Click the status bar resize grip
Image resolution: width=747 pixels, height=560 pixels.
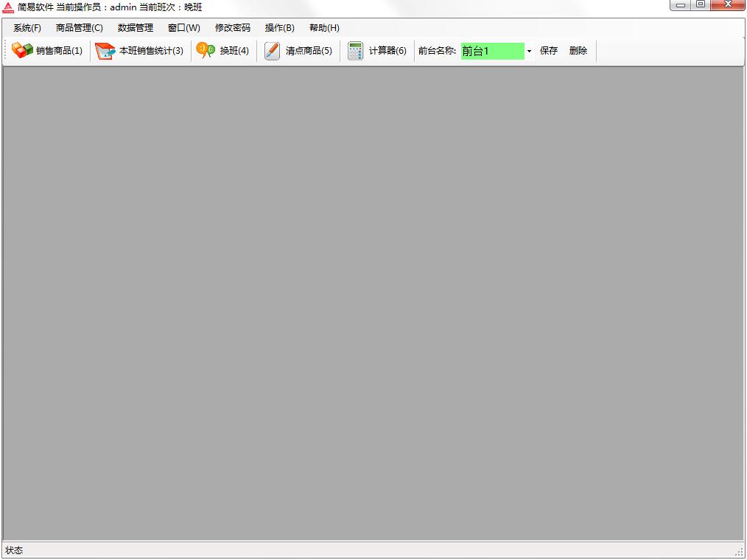click(x=740, y=553)
